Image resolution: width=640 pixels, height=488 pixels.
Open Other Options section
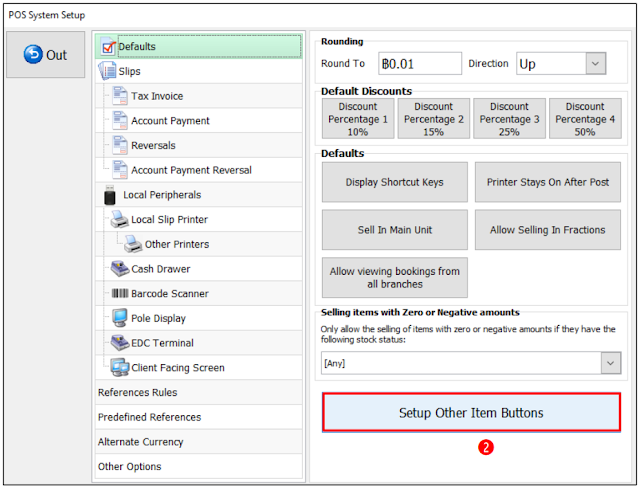tap(199, 466)
